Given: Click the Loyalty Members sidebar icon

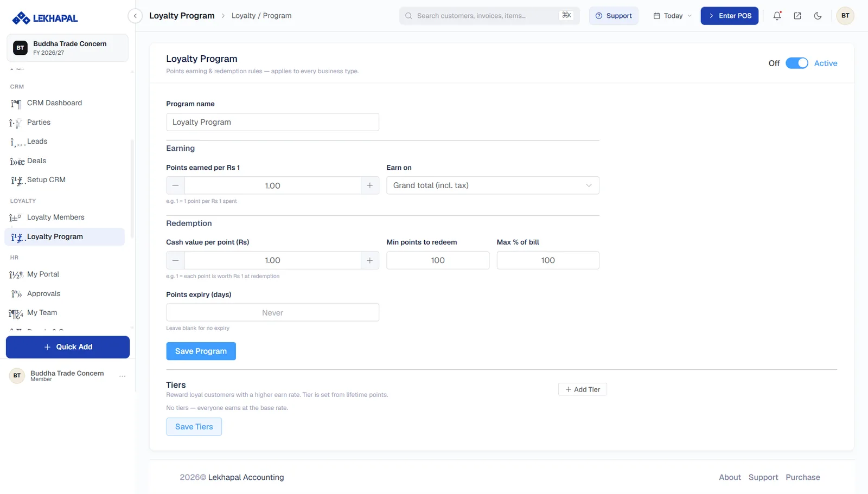Looking at the screenshot, I should tap(16, 217).
